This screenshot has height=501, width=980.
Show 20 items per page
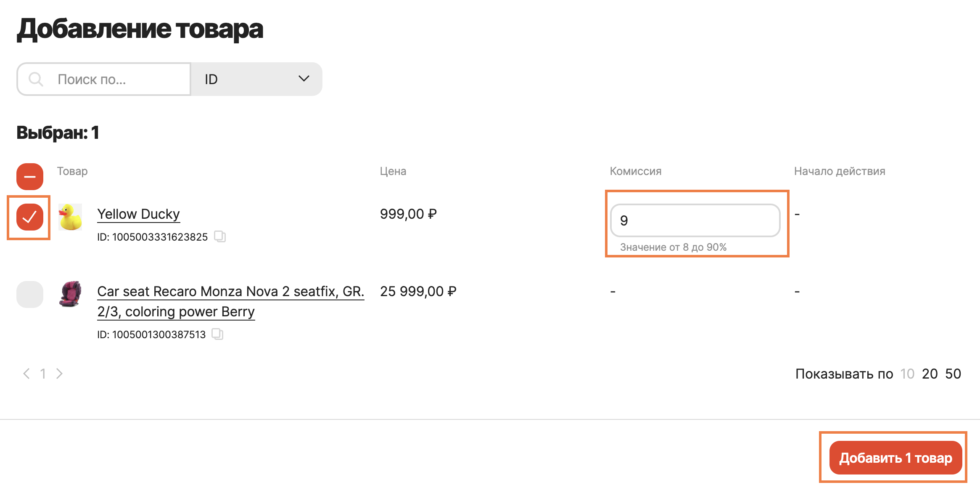point(930,374)
